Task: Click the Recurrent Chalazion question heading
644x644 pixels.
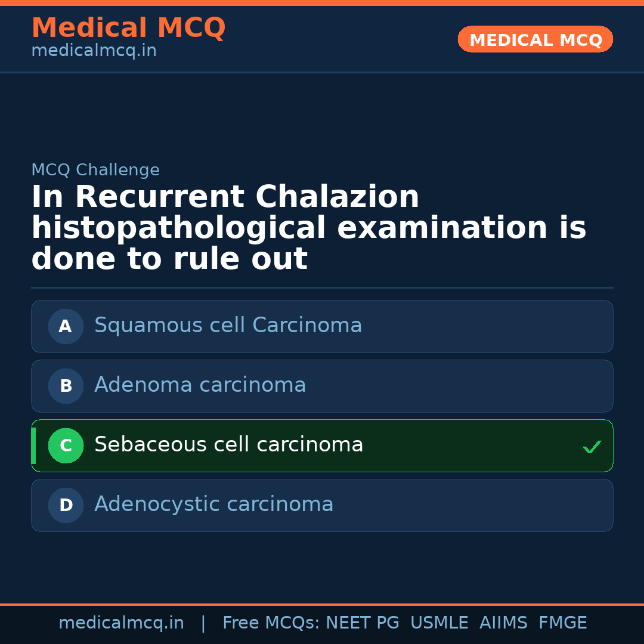Action: click(308, 228)
